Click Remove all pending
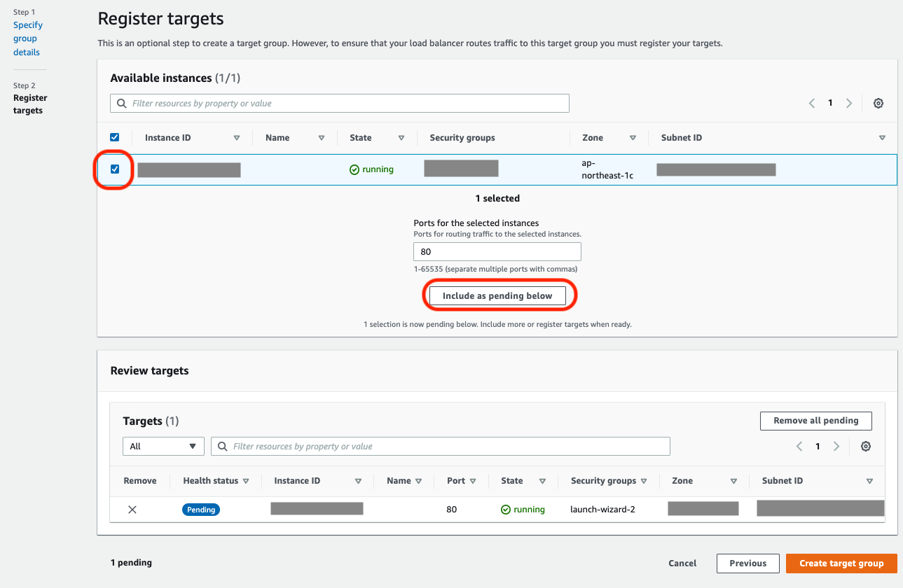Image resolution: width=903 pixels, height=588 pixels. (x=815, y=421)
